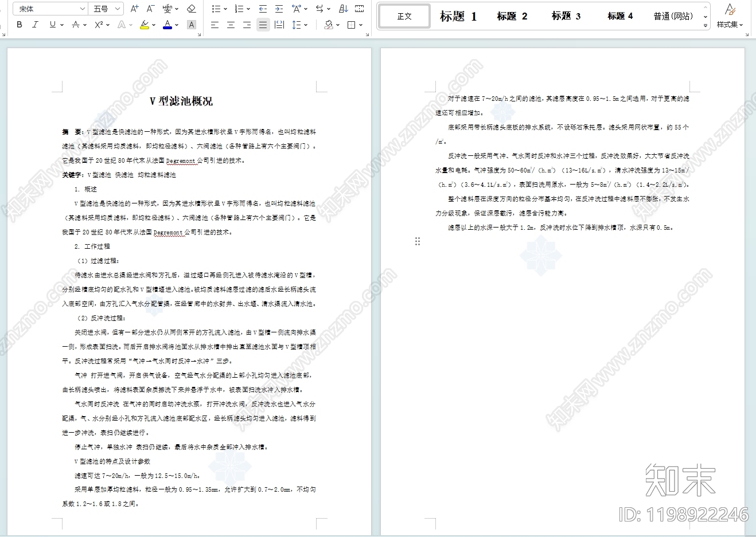Open the phonetic guide dropdown arrow
The width and height of the screenshot is (756, 537).
click(176, 9)
